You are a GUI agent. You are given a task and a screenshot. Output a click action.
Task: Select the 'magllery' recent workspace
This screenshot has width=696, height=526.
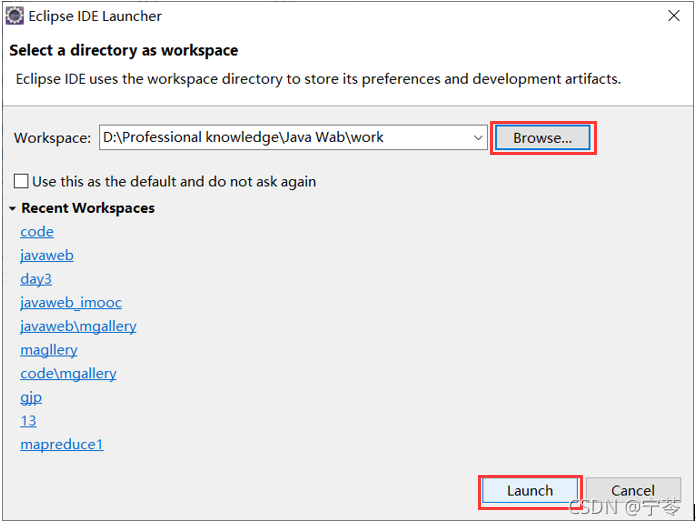coord(49,350)
